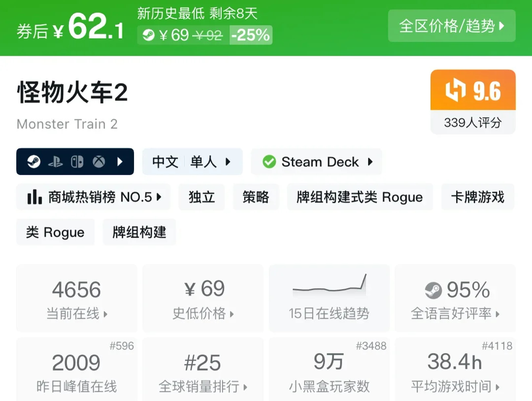
Task: Select the 独立 tag
Action: coord(201,197)
